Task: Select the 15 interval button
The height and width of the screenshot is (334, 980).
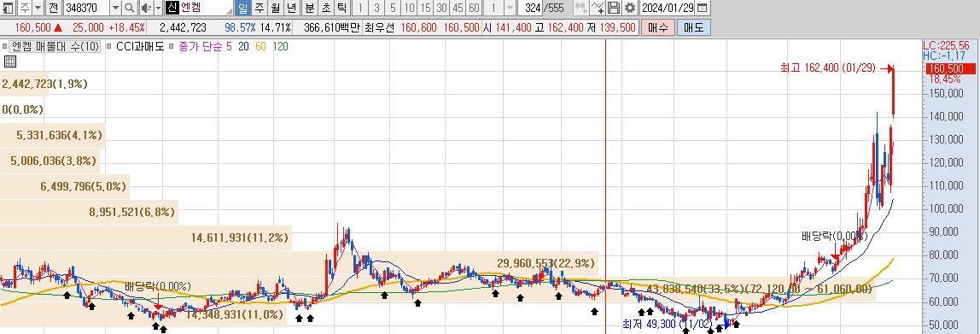Action: click(x=425, y=8)
